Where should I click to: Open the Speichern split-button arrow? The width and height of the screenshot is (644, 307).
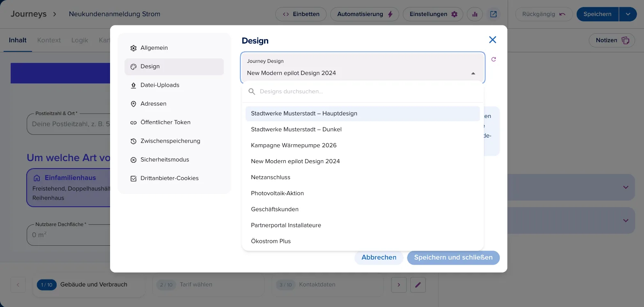628,14
